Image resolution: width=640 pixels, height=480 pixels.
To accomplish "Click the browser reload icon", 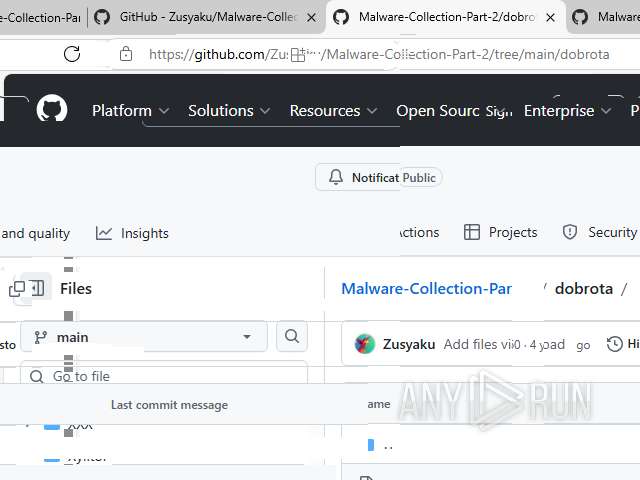I will (x=72, y=54).
